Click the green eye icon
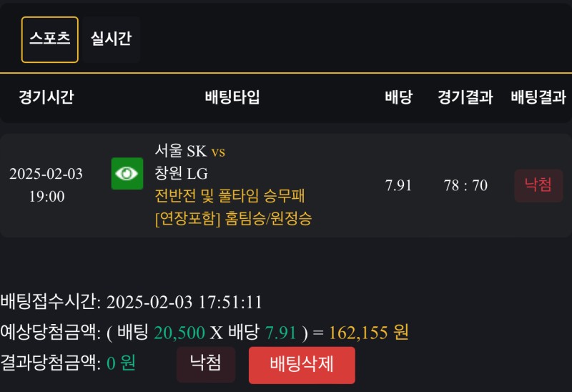Screen dimensions: 572x392 [127, 173]
